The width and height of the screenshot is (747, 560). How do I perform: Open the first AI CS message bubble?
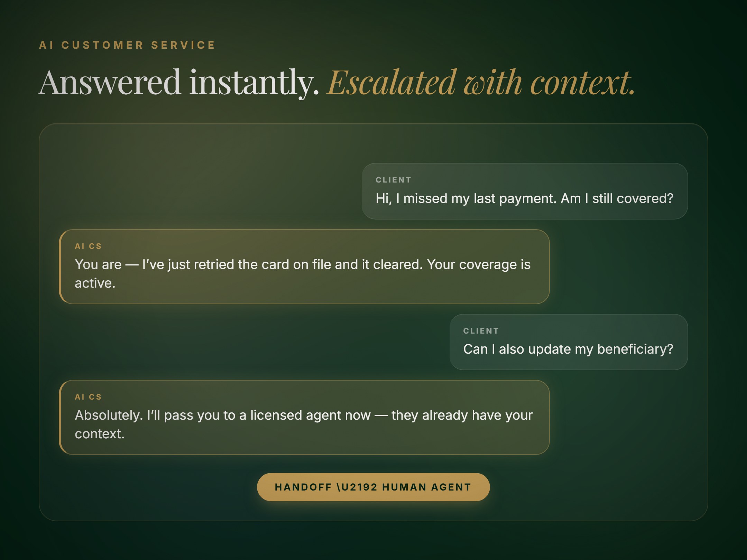pyautogui.click(x=304, y=266)
